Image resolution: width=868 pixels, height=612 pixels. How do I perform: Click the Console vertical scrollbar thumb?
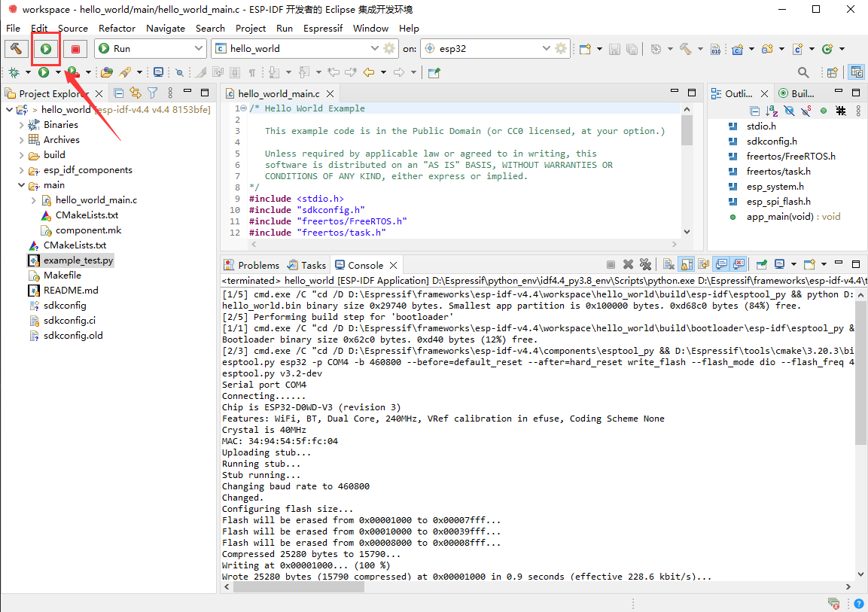click(x=860, y=373)
